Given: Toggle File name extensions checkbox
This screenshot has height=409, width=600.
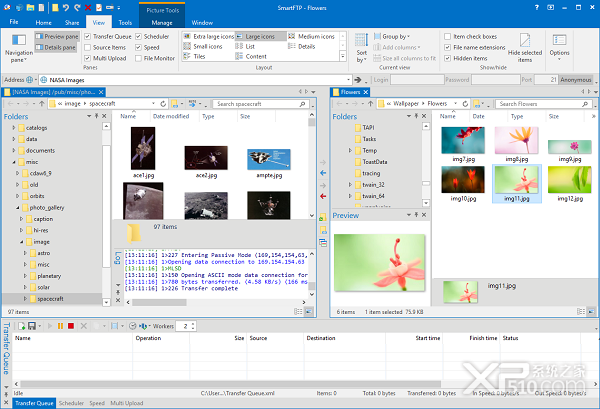Looking at the screenshot, I should 447,47.
